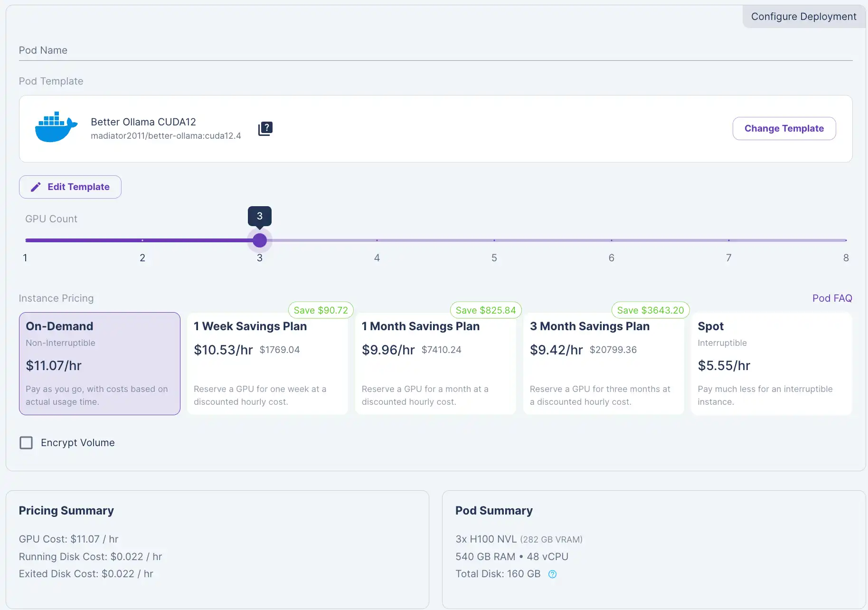This screenshot has height=610, width=868.
Task: Click the GPU Count slider handle
Action: coord(260,240)
